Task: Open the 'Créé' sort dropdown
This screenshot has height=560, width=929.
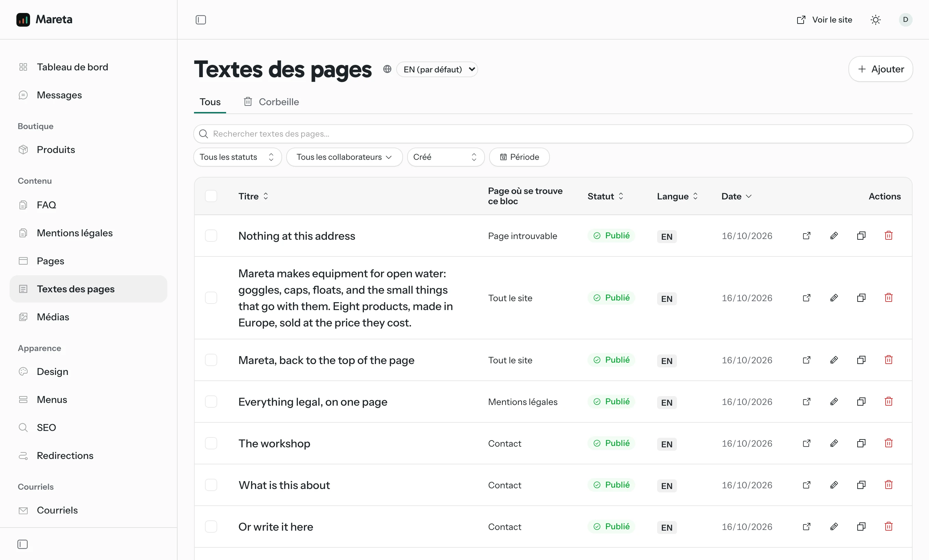Action: (446, 157)
